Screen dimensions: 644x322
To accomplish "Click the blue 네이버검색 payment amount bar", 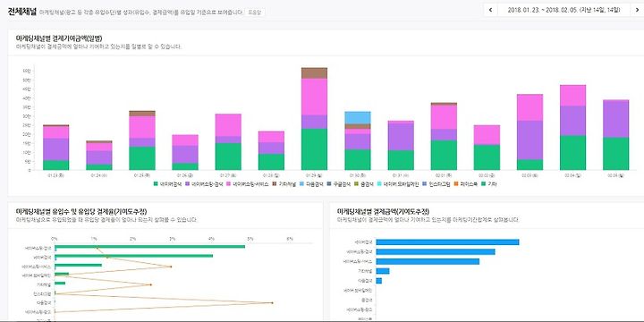I will pyautogui.click(x=447, y=242).
